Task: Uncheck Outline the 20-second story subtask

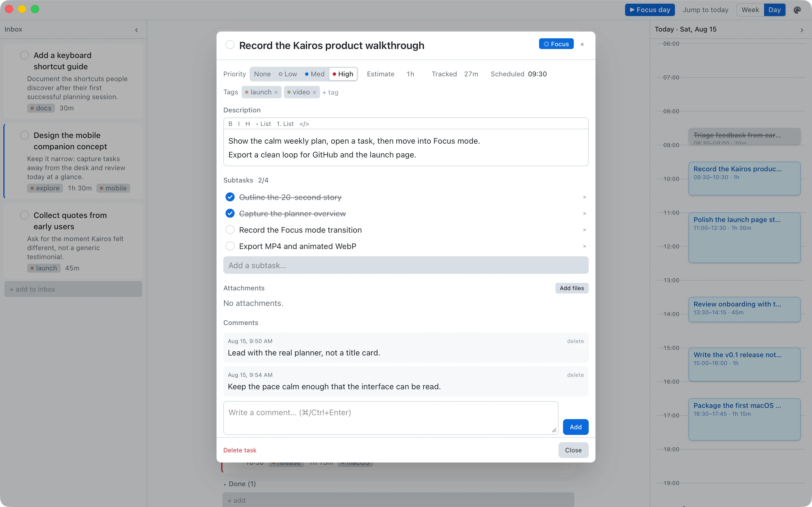Action: (230, 197)
